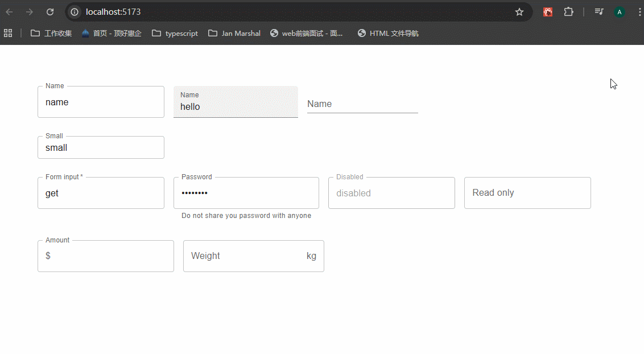
Task: Click the Weight field with kg suffix
Action: click(x=245, y=256)
